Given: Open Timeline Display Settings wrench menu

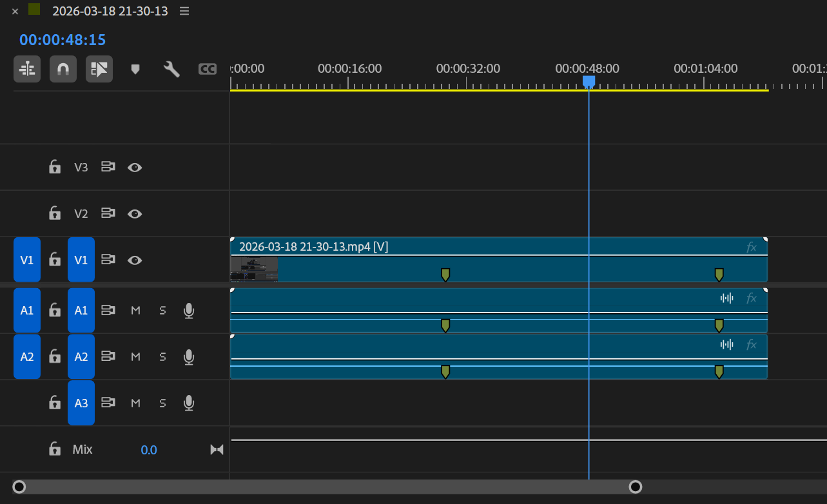Looking at the screenshot, I should pyautogui.click(x=171, y=69).
